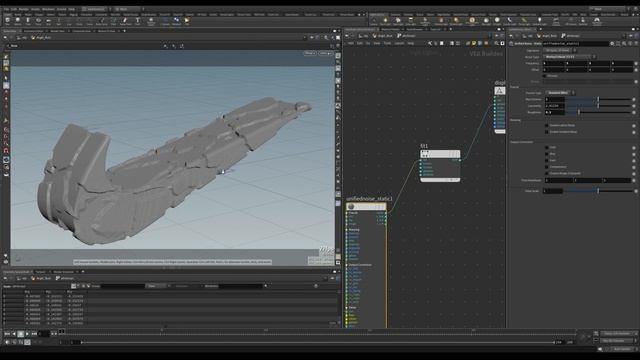Add a Distant Light from the shelf
Screen dimensions: 640x360
tap(456, 21)
